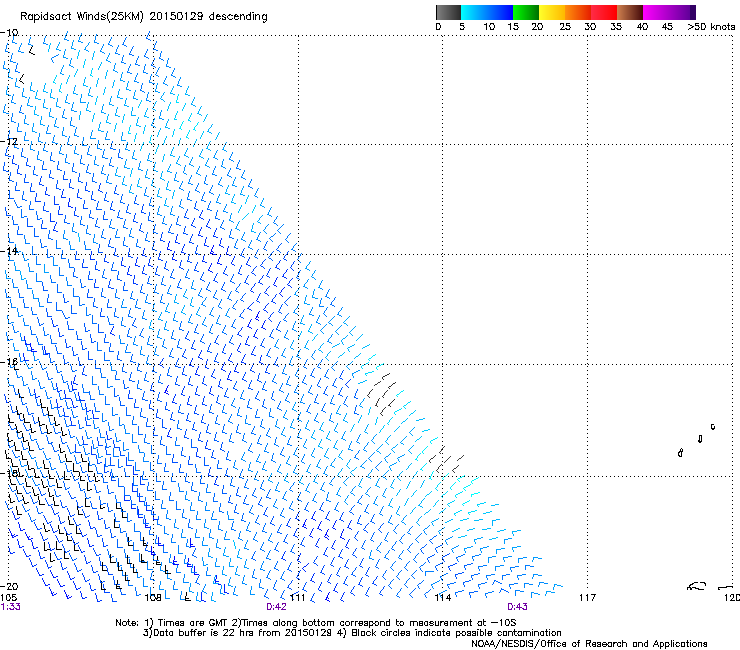Click the '111' longitude label
Image resolution: width=740 pixels, height=650 pixels.
[297, 598]
